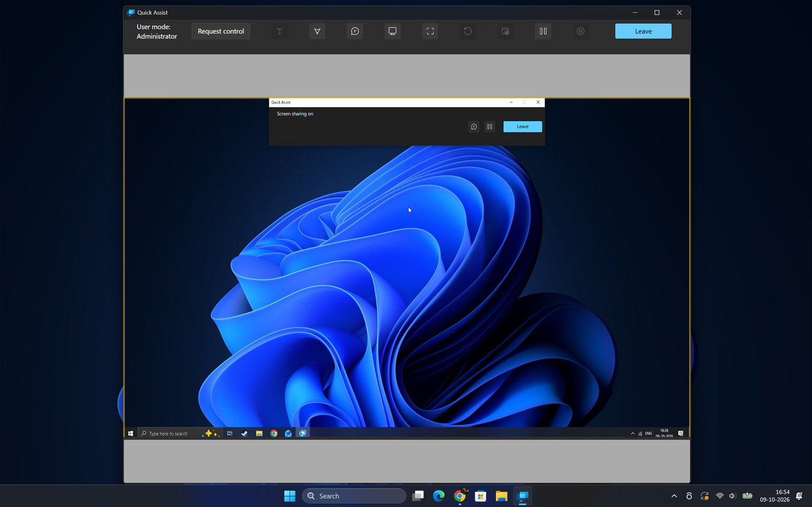This screenshot has height=507, width=812.
Task: Minimize the remote Quick Assist window
Action: point(511,102)
